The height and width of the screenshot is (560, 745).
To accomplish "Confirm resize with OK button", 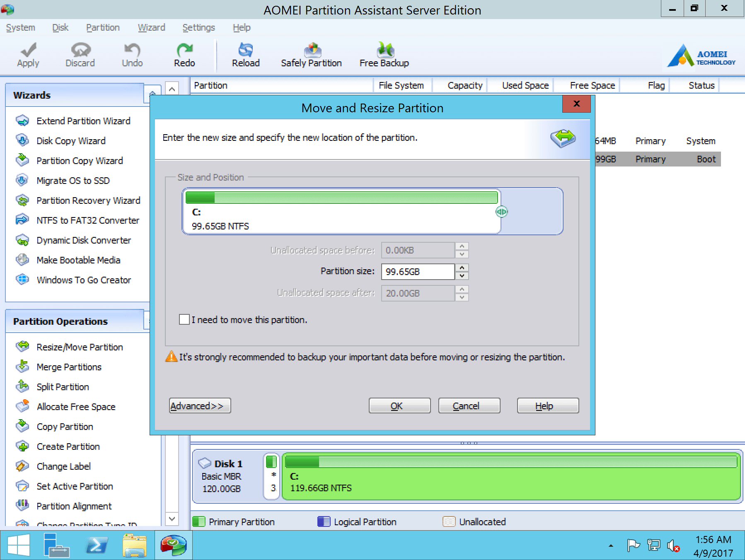I will (x=399, y=406).
